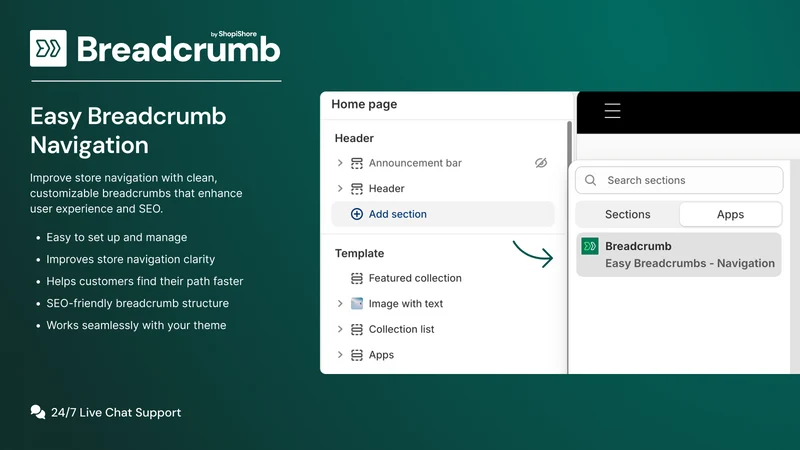The image size is (800, 450).
Task: Click the plus icon beside Add section
Action: pyautogui.click(x=357, y=214)
